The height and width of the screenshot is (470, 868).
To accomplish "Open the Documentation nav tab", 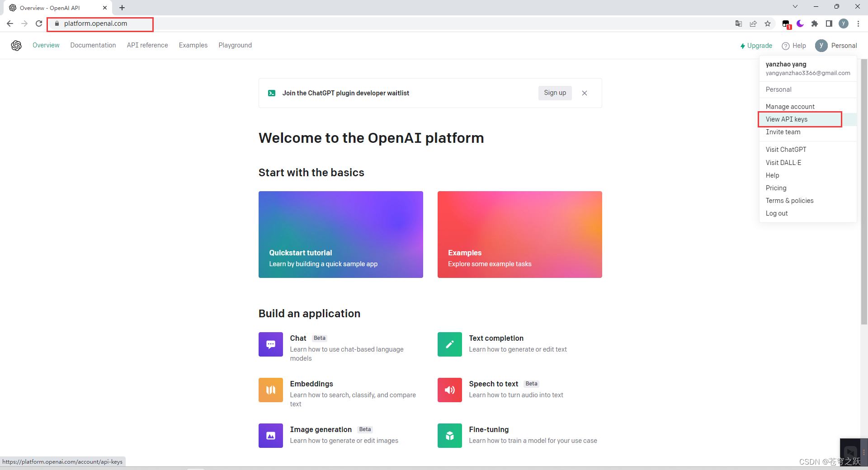I will click(x=93, y=45).
